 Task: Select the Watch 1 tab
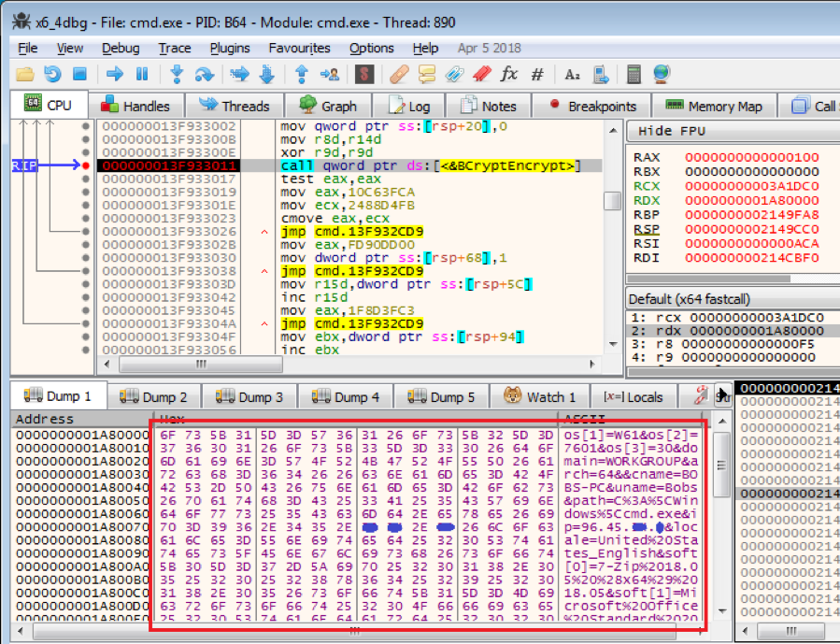point(547,396)
